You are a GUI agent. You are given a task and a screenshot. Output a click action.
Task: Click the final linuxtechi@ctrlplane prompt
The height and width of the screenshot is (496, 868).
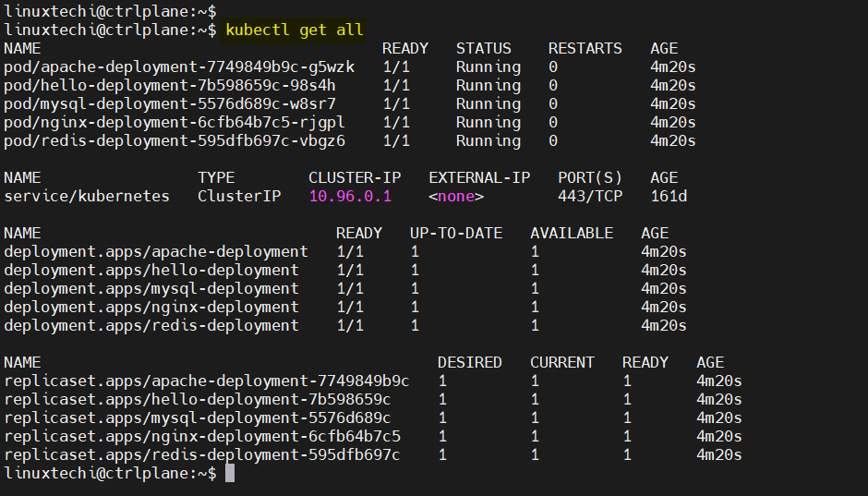(x=110, y=473)
